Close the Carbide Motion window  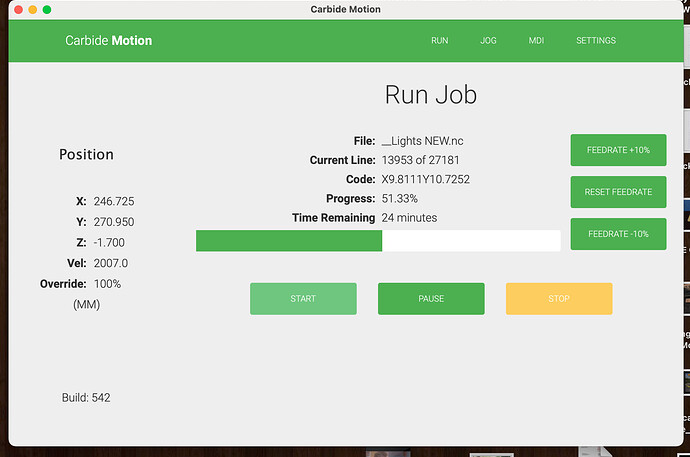(x=18, y=9)
